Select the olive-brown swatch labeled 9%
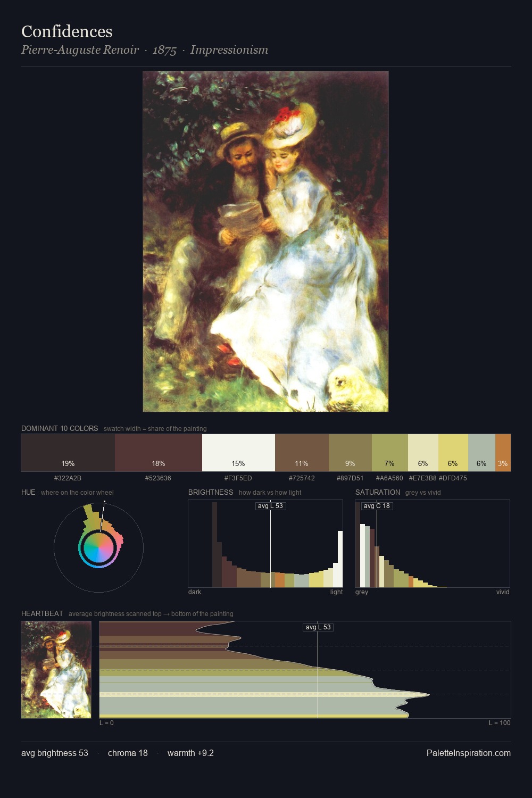The height and width of the screenshot is (798, 532). click(x=350, y=453)
